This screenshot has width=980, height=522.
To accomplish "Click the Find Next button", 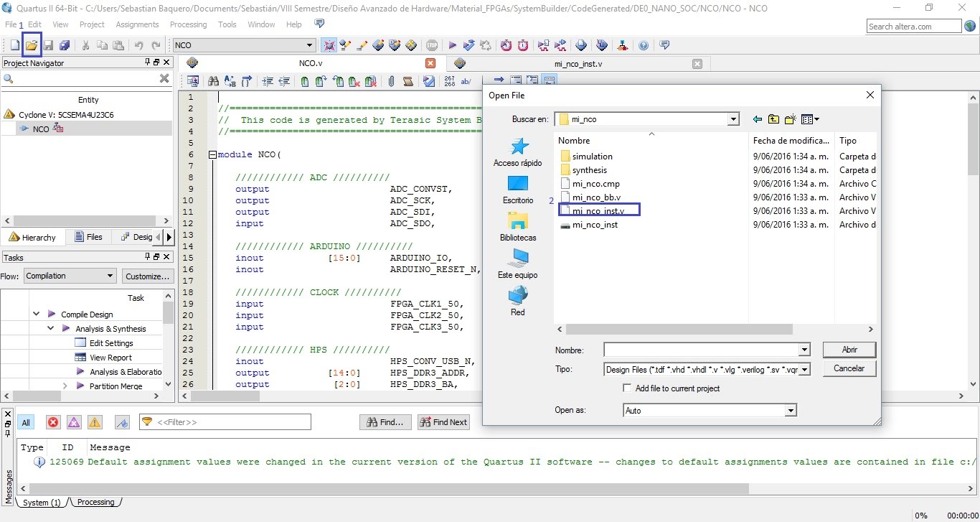I will click(443, 422).
